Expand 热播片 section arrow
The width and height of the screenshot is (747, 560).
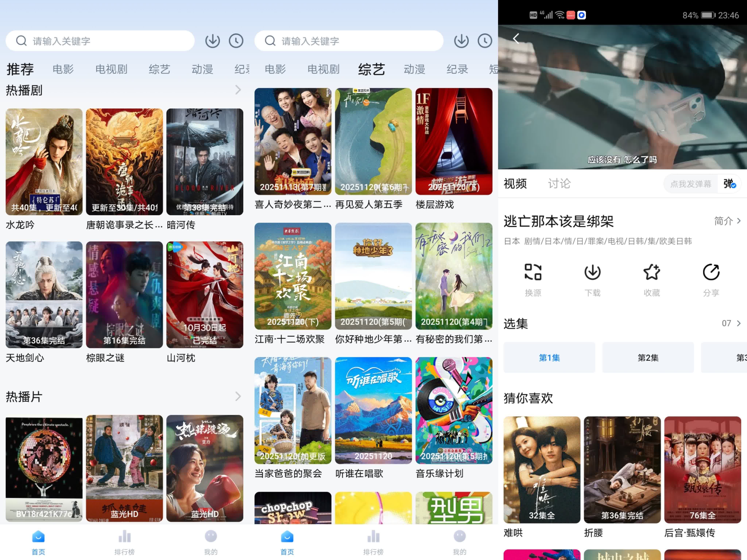pyautogui.click(x=238, y=396)
